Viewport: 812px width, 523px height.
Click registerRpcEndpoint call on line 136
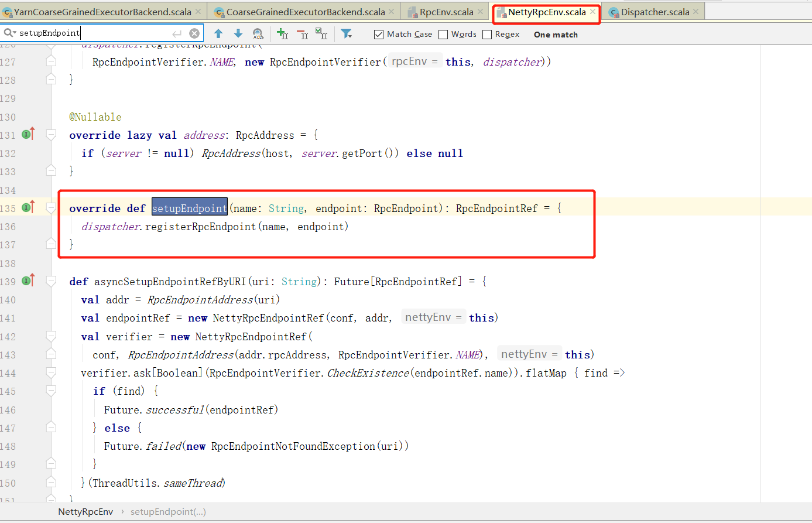pyautogui.click(x=200, y=227)
